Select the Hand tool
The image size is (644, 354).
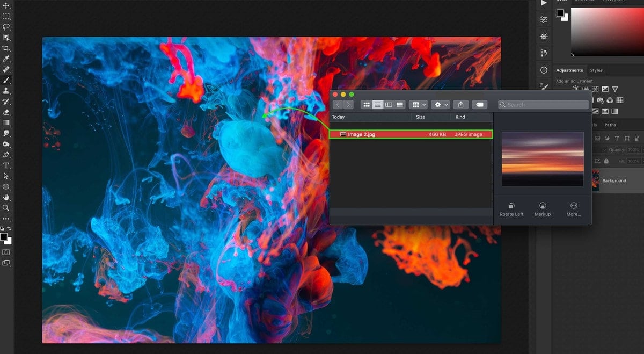click(x=6, y=197)
